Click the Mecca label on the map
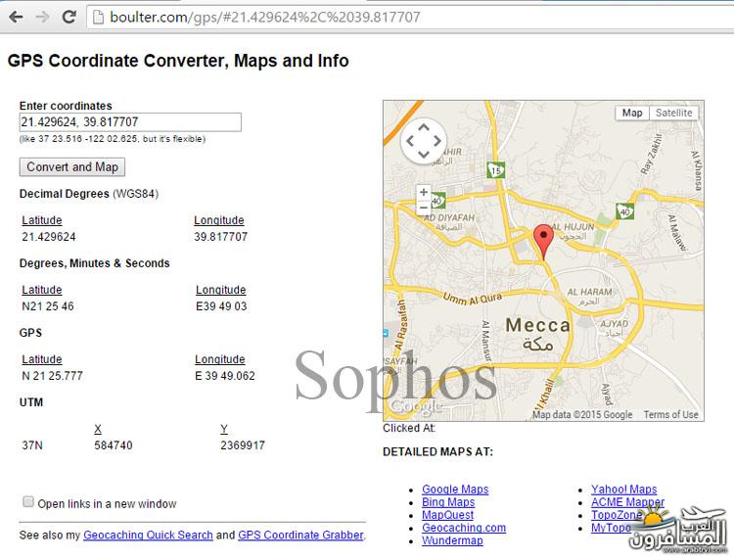Screen dimensions: 734x560 tap(538, 325)
